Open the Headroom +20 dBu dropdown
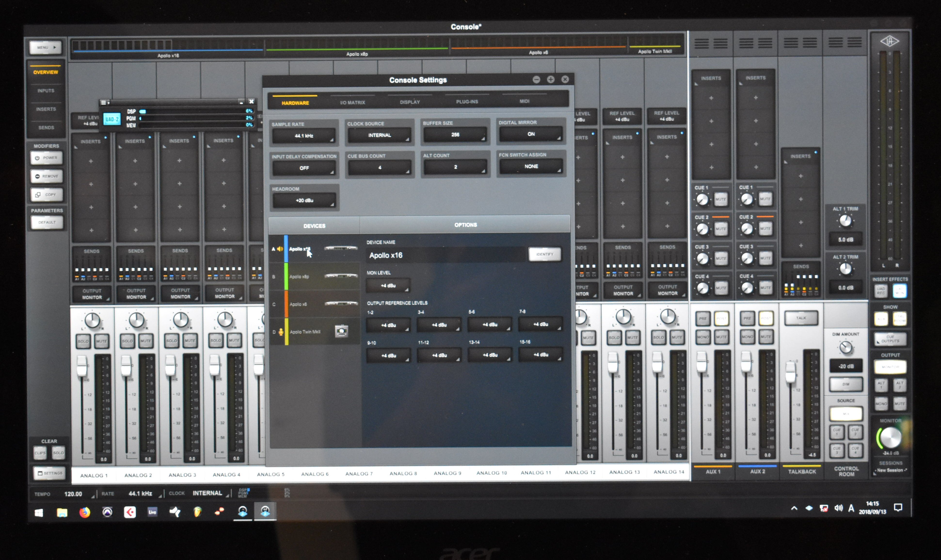 pyautogui.click(x=304, y=200)
